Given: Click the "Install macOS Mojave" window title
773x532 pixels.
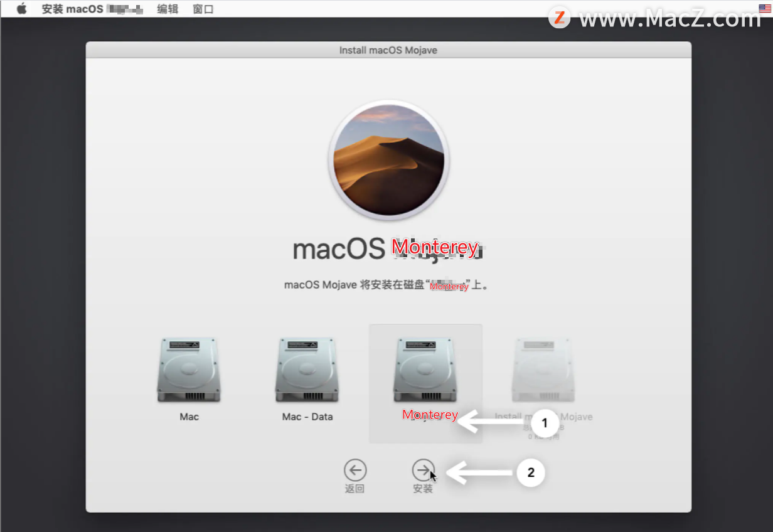Looking at the screenshot, I should pyautogui.click(x=388, y=50).
